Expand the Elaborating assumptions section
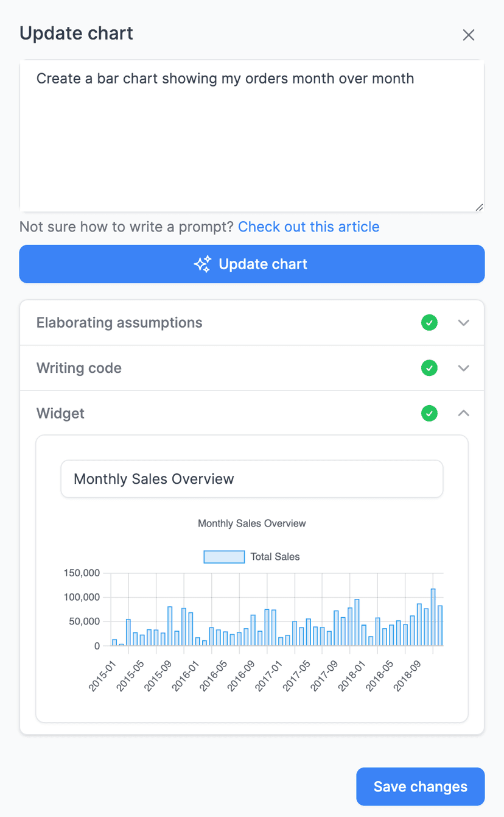The image size is (504, 817). 464,322
